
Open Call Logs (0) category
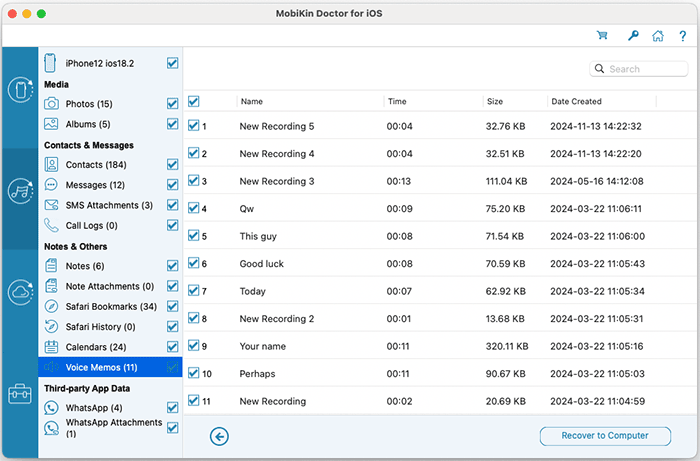pyautogui.click(x=92, y=225)
